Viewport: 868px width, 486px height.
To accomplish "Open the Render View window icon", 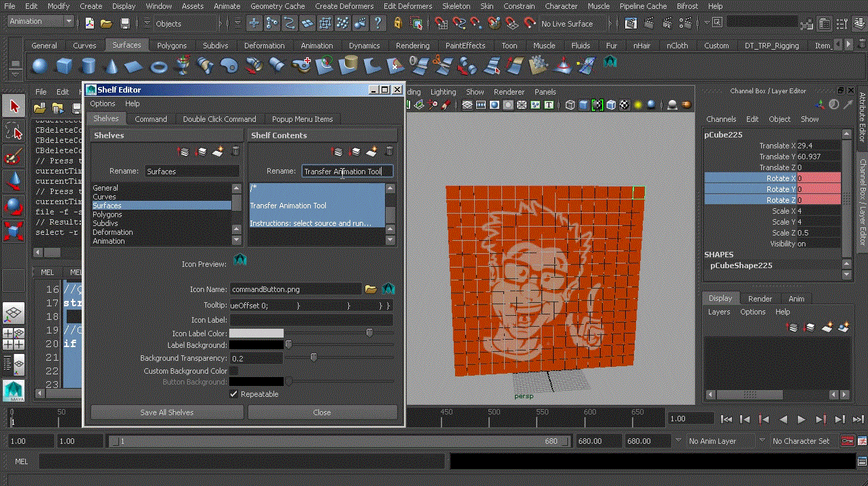I will point(631,23).
